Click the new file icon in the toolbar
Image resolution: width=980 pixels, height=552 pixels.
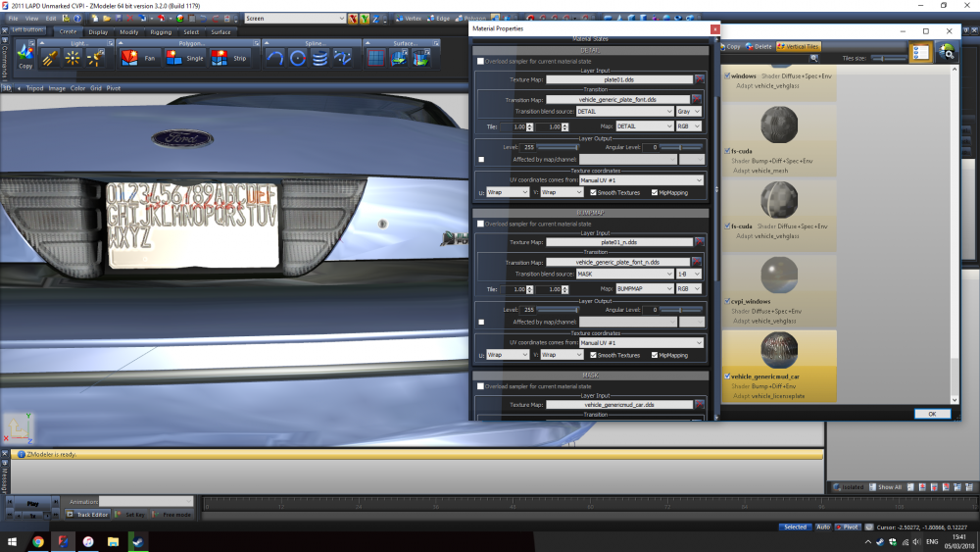[94, 19]
